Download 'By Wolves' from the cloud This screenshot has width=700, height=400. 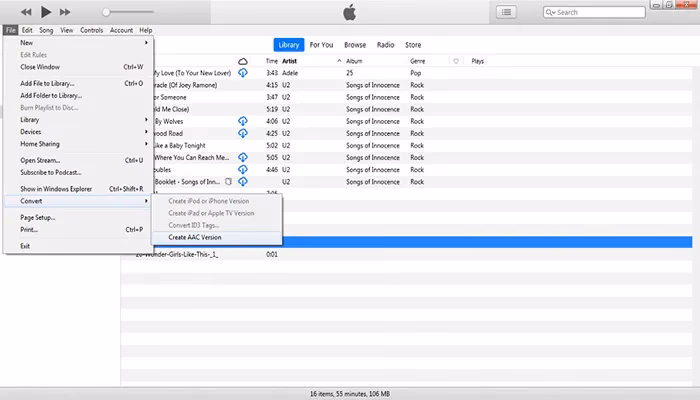click(242, 121)
